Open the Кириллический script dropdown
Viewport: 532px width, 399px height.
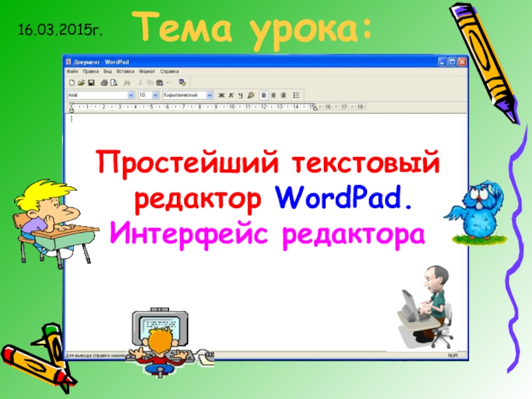tap(209, 95)
